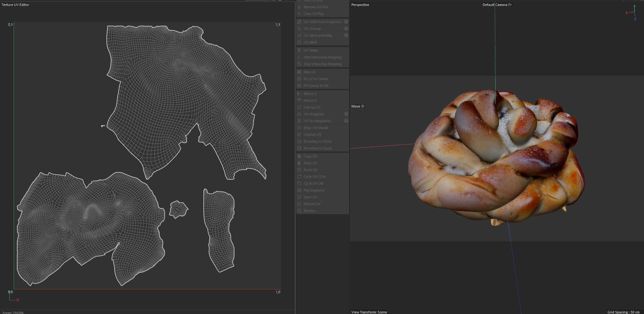Open UV Straighten settings gear
This screenshot has width=644, height=314.
346,114
